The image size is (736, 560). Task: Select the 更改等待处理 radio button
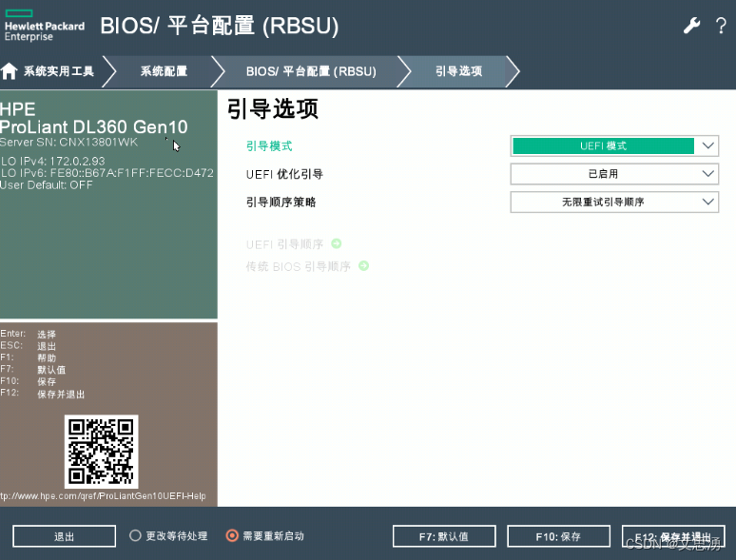(x=135, y=535)
